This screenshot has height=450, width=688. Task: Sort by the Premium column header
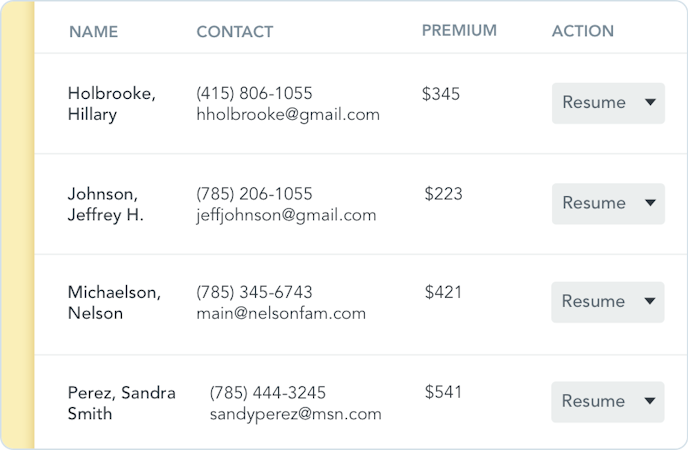[459, 31]
